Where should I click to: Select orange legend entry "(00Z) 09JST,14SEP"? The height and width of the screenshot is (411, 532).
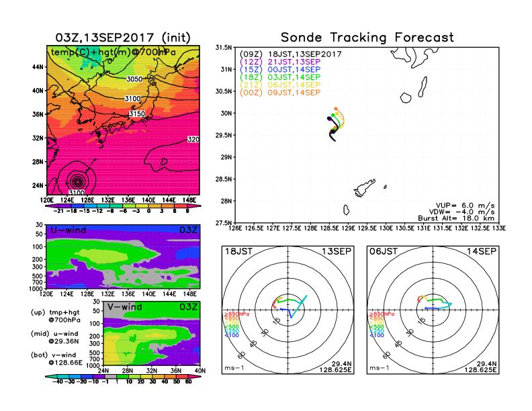coord(280,93)
